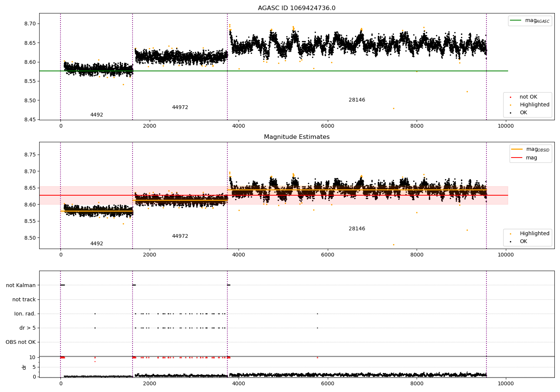Click the 'Ion. rad.' axis label
The image size is (560, 392).
click(x=25, y=314)
